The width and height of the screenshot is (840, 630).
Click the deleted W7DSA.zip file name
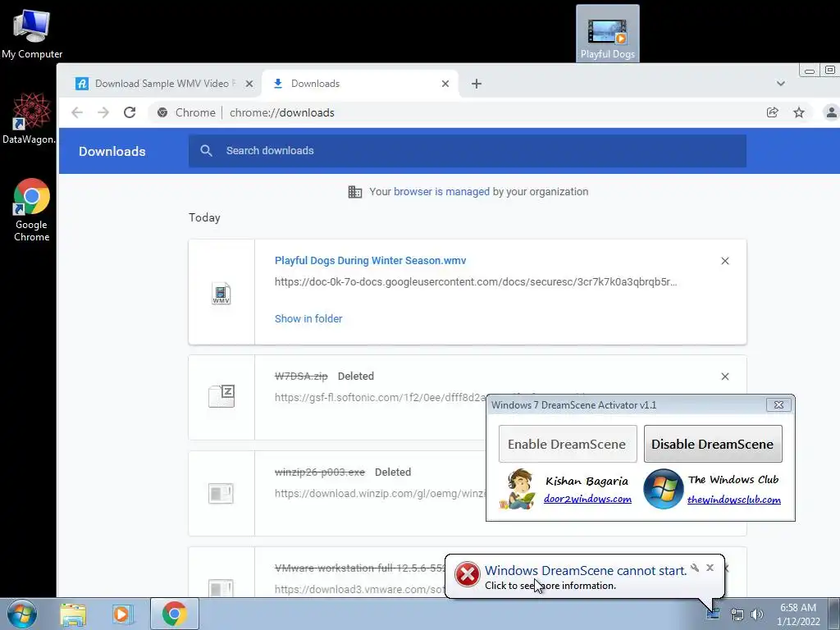pos(301,376)
